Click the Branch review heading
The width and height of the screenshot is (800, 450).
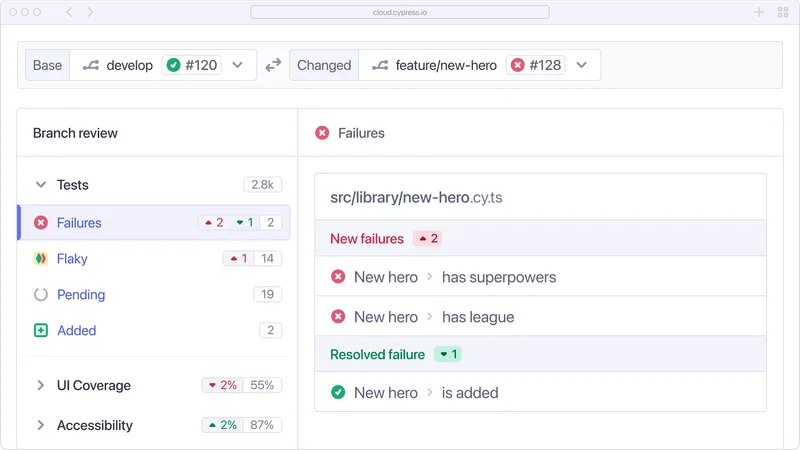click(76, 133)
